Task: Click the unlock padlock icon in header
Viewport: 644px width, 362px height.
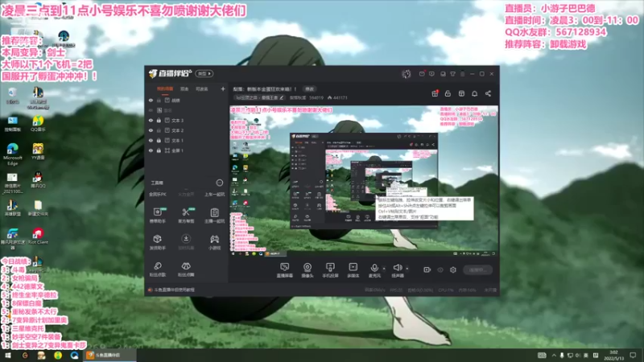Action: click(448, 93)
